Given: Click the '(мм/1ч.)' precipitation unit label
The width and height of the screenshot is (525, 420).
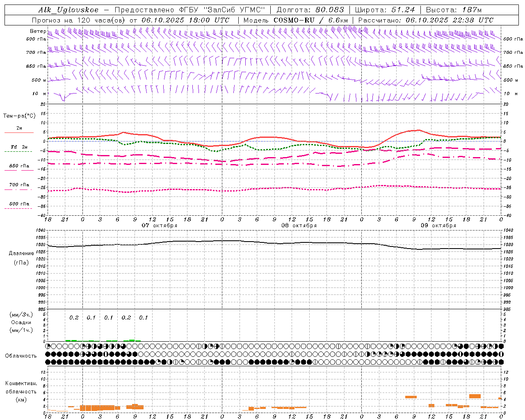Looking at the screenshot, I should pyautogui.click(x=21, y=330).
